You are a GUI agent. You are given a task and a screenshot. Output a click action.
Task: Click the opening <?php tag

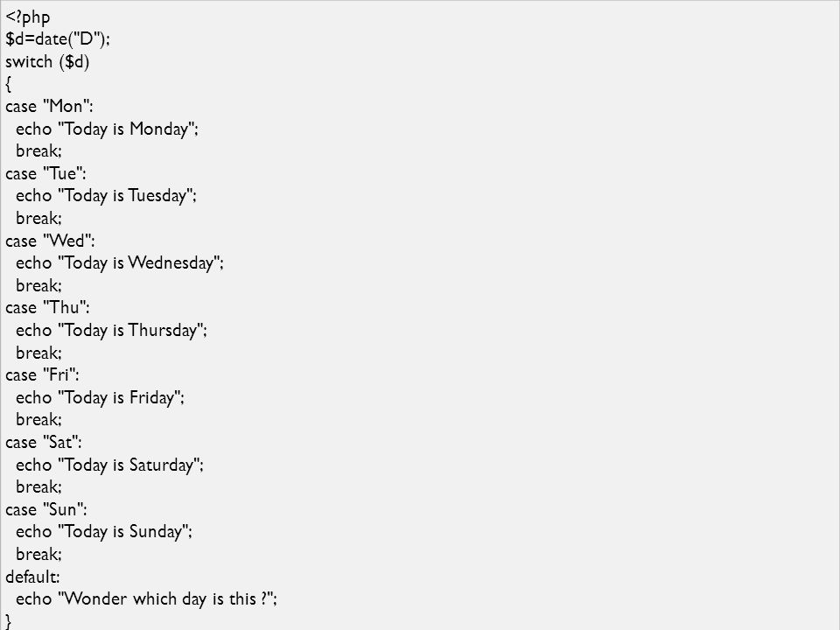[x=28, y=17]
